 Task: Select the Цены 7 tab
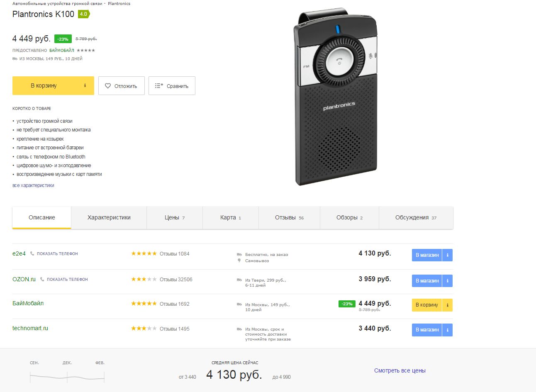[x=175, y=217]
